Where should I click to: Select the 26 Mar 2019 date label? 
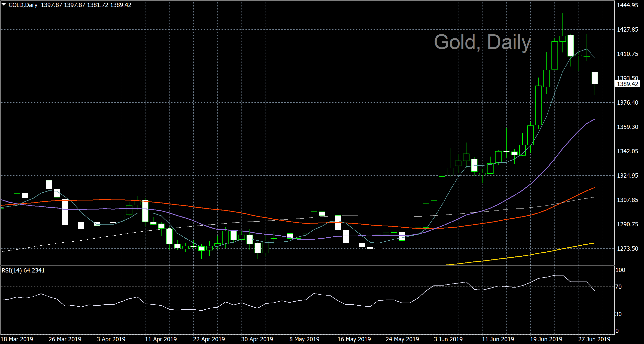tap(65, 339)
